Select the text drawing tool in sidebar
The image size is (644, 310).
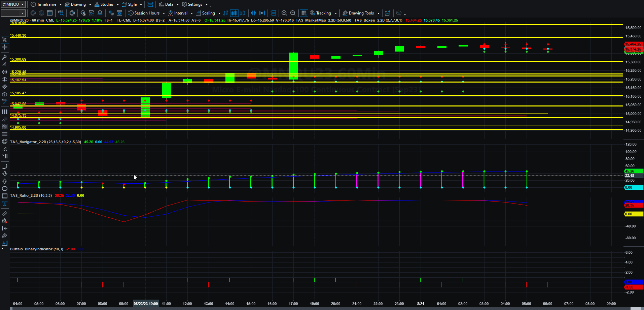5,203
